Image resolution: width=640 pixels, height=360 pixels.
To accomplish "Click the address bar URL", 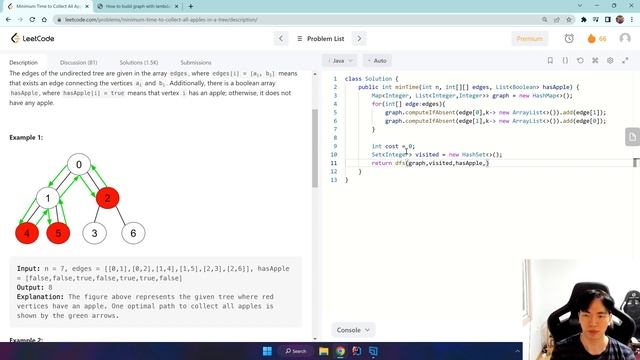I will pyautogui.click(x=161, y=20).
